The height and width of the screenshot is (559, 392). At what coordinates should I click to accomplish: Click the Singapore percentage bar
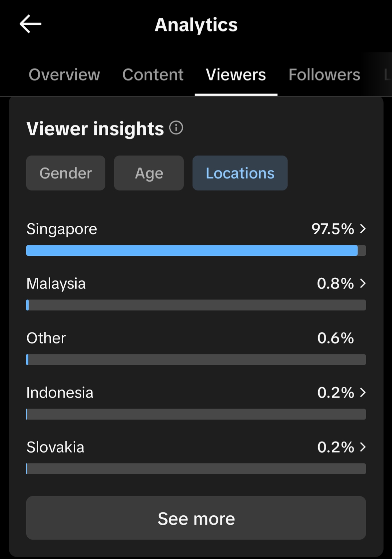(196, 250)
